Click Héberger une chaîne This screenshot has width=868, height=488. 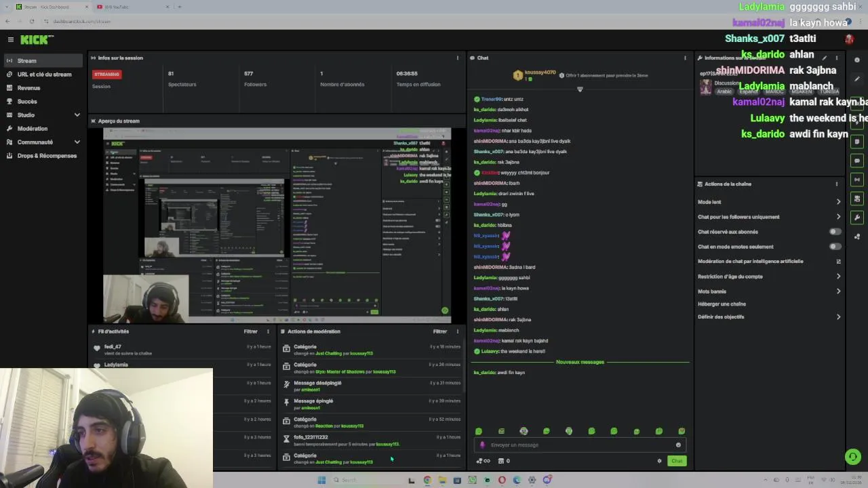722,304
